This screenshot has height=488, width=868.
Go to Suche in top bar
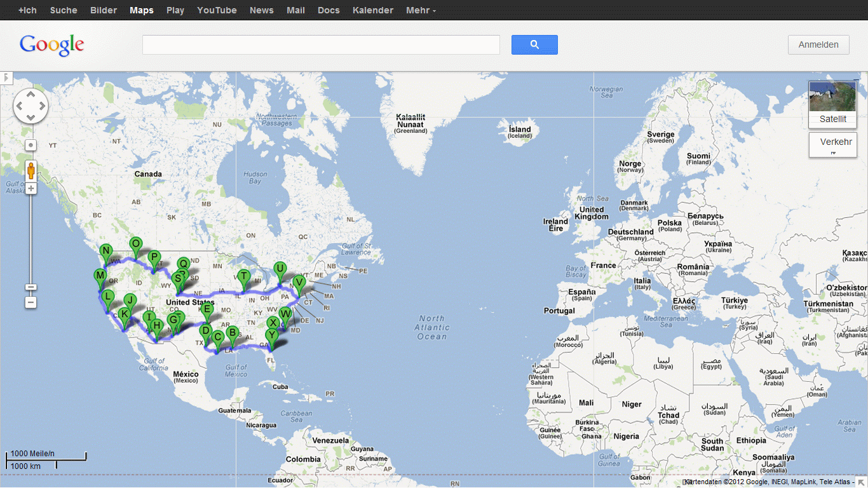[64, 10]
